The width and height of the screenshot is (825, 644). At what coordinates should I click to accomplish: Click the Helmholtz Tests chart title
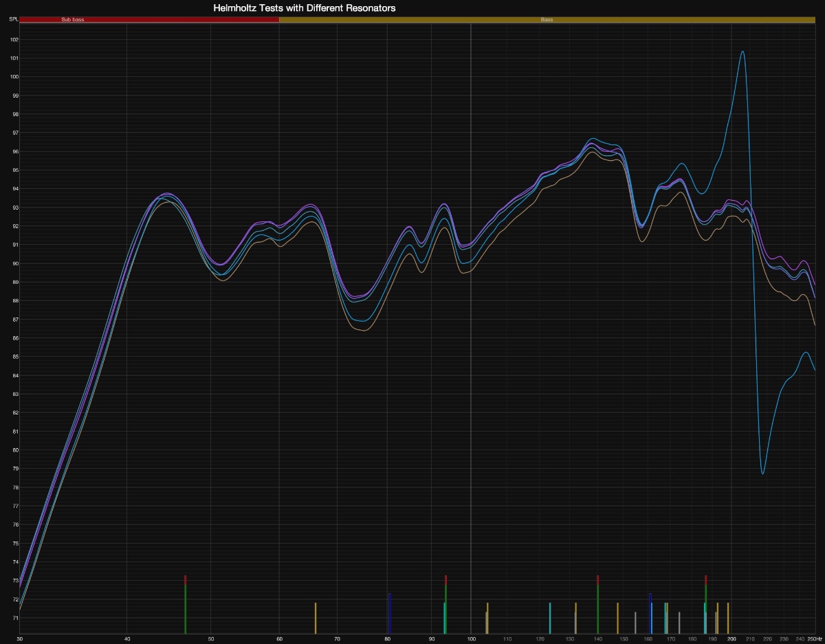click(305, 8)
